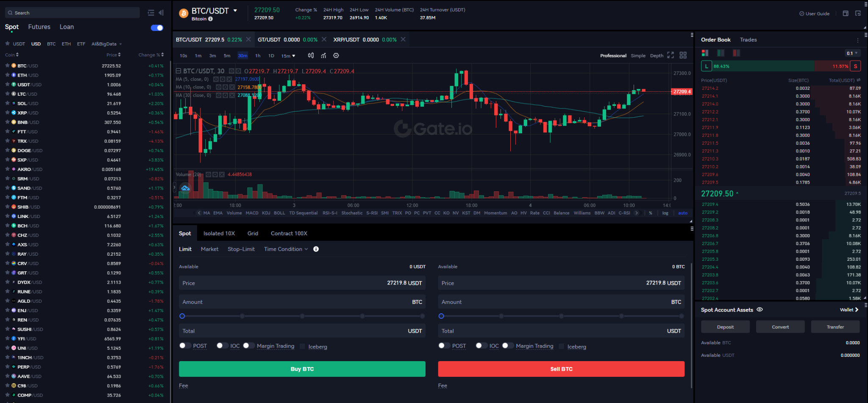Expand the Time Condition dropdown

(285, 249)
